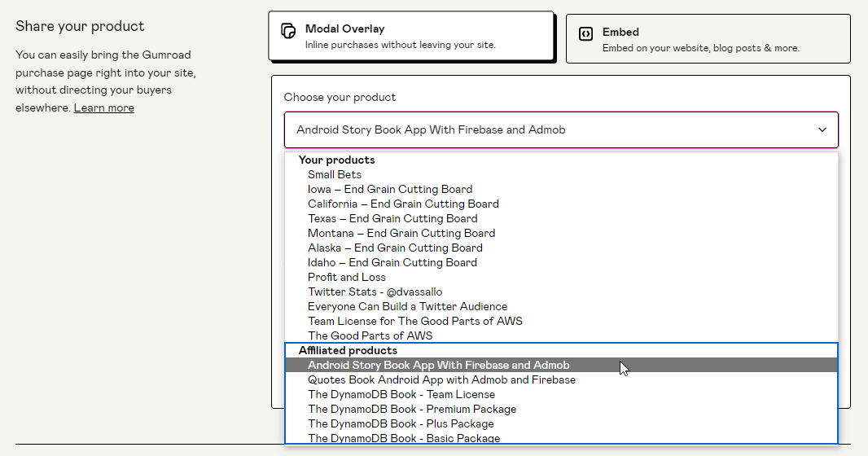Select Alaska – End Grain Cutting Board
Viewport: 868px width, 456px height.
[395, 248]
